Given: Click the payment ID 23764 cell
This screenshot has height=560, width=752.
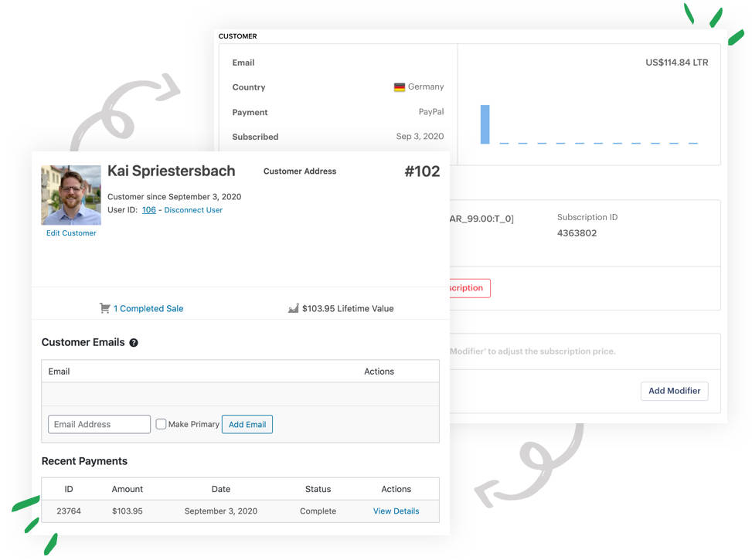Looking at the screenshot, I should tap(69, 511).
